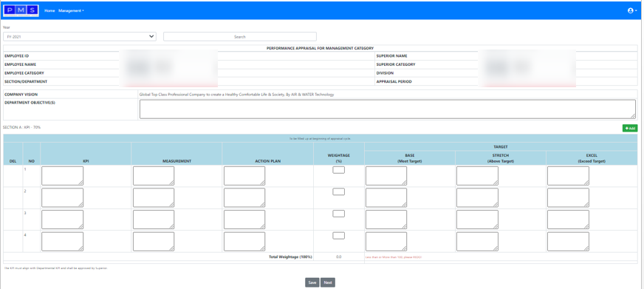Image resolution: width=644 pixels, height=289 pixels.
Task: Click the EMPLOYEE ID label
Action: 16,56
